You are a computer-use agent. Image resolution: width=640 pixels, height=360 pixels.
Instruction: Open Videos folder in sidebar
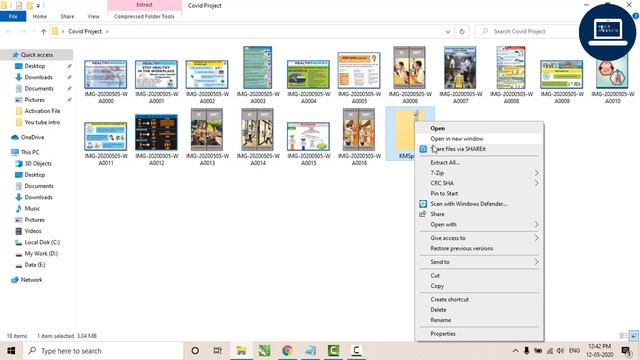[x=33, y=231]
